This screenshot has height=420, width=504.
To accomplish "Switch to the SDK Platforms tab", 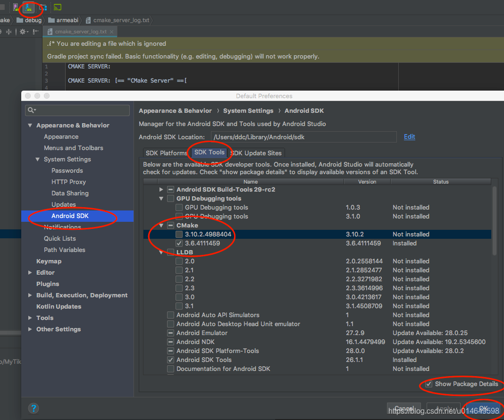I will pos(166,153).
